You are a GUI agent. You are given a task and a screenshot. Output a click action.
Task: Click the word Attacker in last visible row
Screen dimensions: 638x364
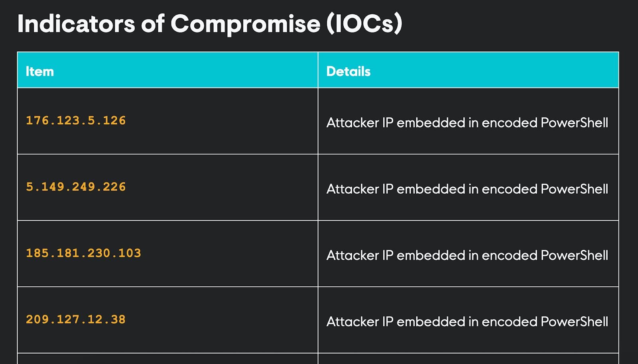point(352,322)
